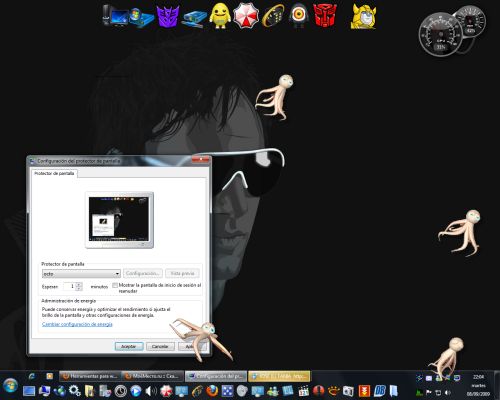Screen dimensions: 500x400
Task: Switch to Herramientas para w... taskbar window
Action: pos(90,376)
